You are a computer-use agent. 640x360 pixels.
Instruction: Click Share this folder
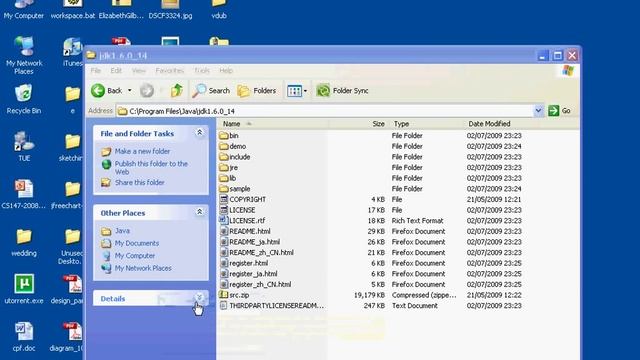[140, 182]
